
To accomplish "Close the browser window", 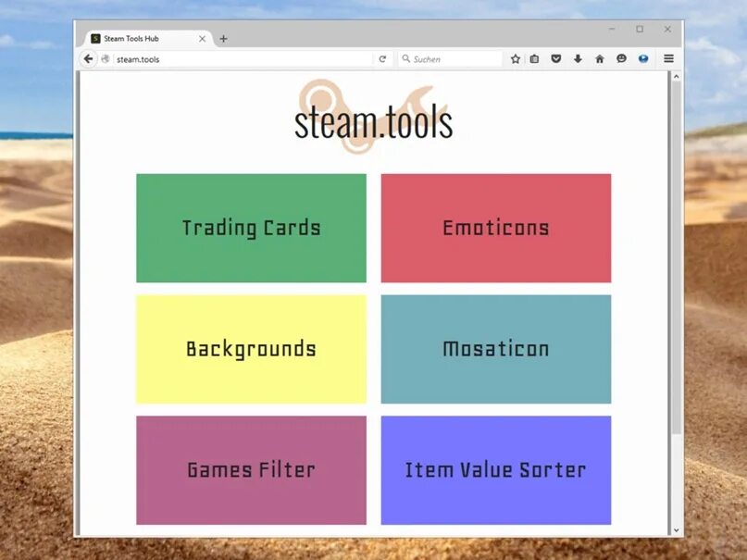I will (667, 29).
